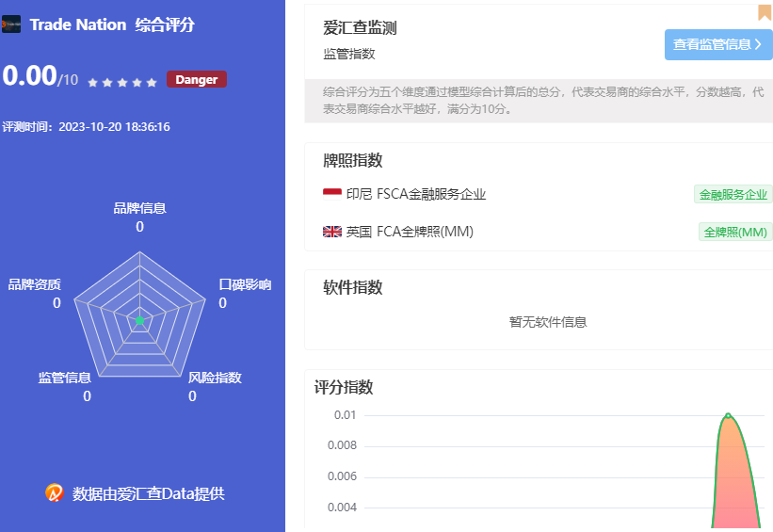Click the UK flag icon
Viewport: 773px width, 532px height.
click(x=331, y=232)
